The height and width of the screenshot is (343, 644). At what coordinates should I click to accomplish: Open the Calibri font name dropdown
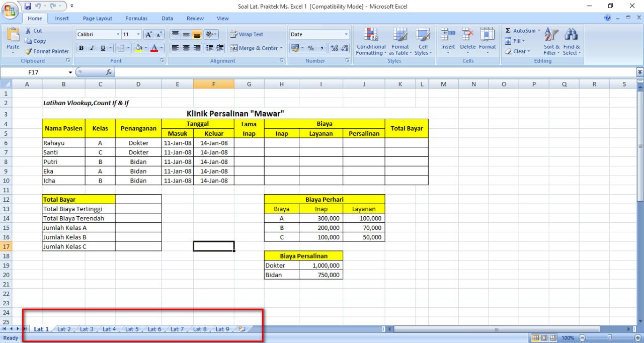(119, 35)
